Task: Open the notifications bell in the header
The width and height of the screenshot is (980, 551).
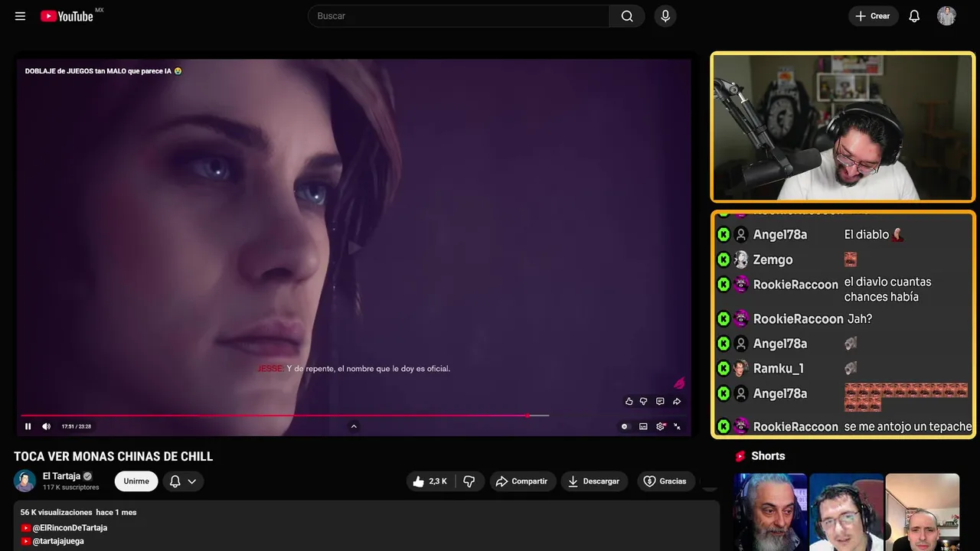Action: tap(914, 16)
